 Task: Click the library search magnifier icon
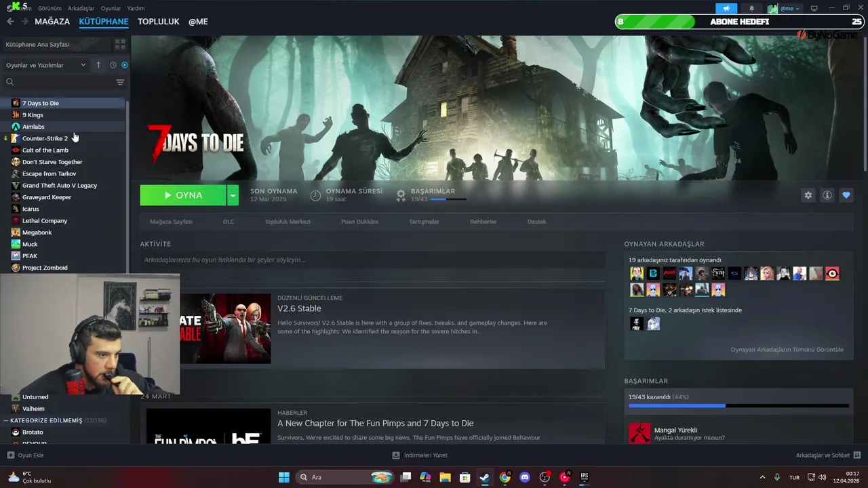pyautogui.click(x=9, y=82)
